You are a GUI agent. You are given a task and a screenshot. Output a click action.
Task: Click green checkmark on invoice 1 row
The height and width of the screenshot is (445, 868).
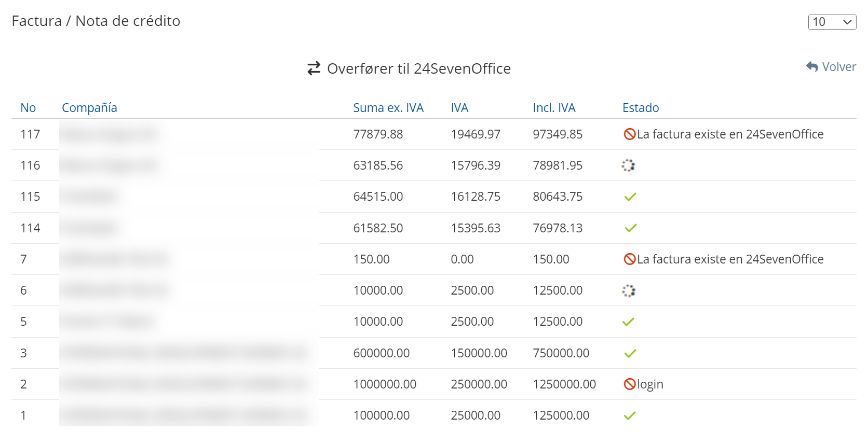pyautogui.click(x=629, y=416)
